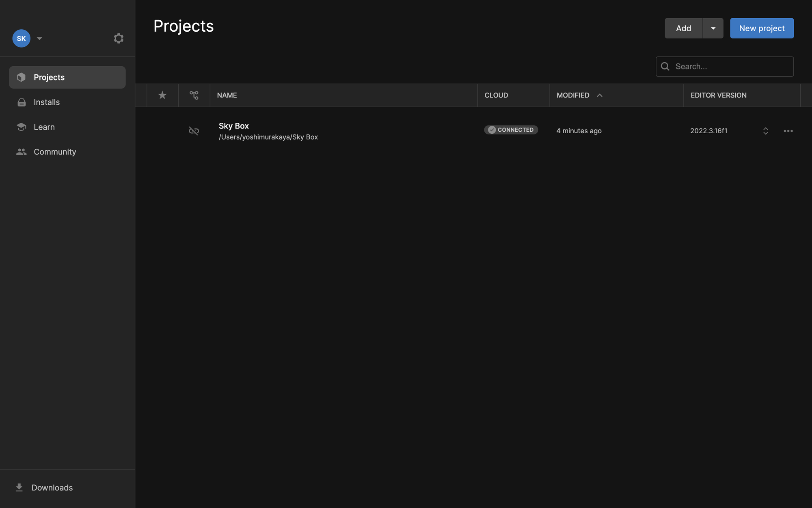Create a New project
The image size is (812, 508).
pyautogui.click(x=762, y=28)
